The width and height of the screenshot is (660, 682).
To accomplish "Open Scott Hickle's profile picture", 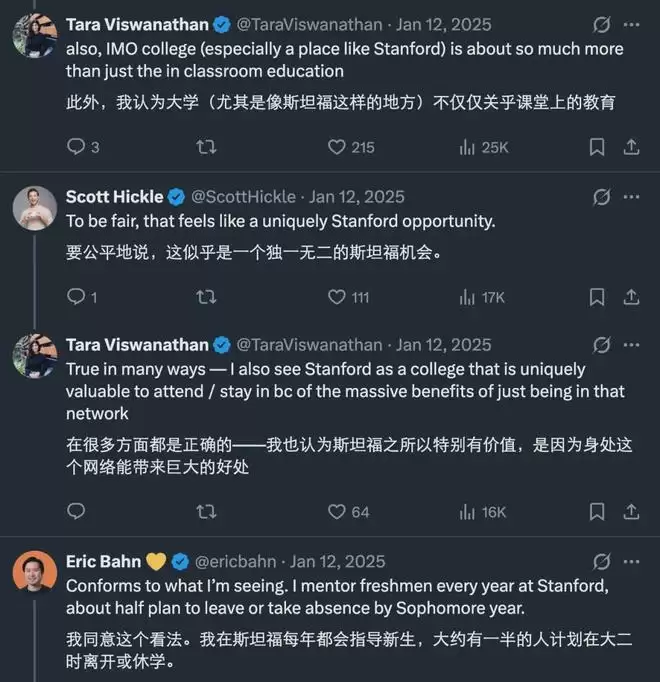I will pos(35,208).
